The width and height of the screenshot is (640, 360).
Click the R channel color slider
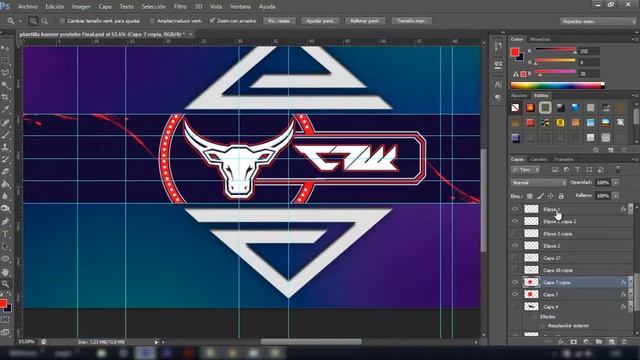pos(555,50)
